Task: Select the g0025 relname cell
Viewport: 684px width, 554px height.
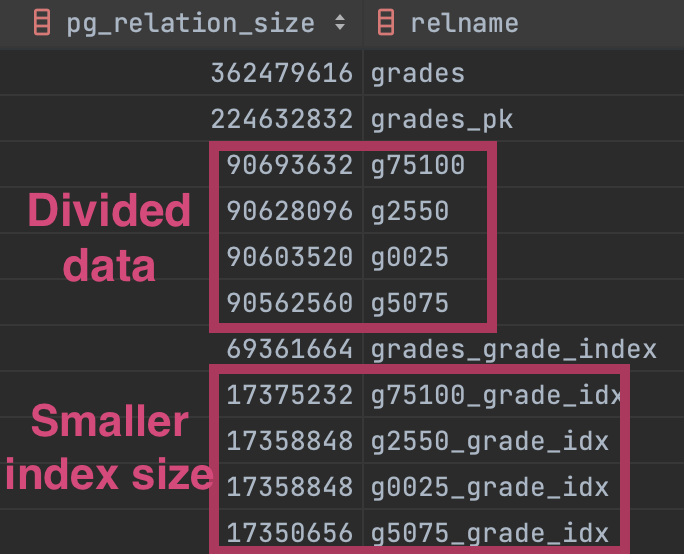Action: [410, 257]
